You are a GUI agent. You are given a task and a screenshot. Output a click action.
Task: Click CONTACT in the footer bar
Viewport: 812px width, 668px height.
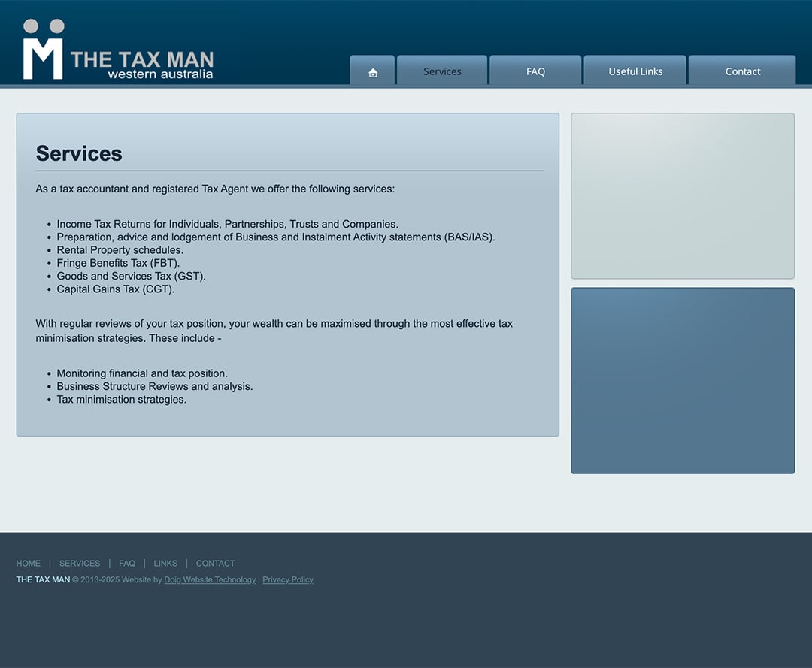click(x=215, y=563)
